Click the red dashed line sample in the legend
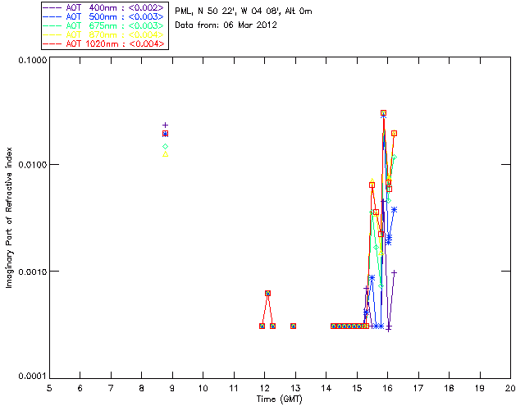 (x=52, y=43)
